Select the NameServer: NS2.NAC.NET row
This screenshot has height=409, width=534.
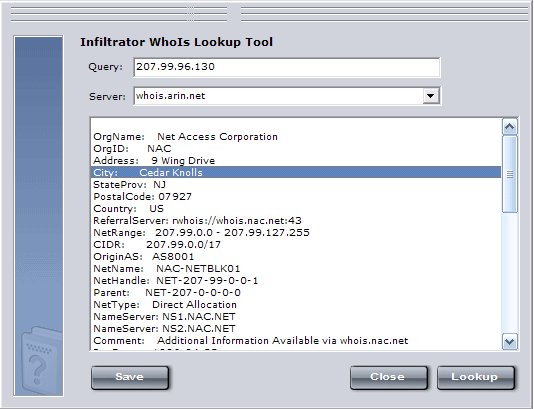click(x=297, y=329)
